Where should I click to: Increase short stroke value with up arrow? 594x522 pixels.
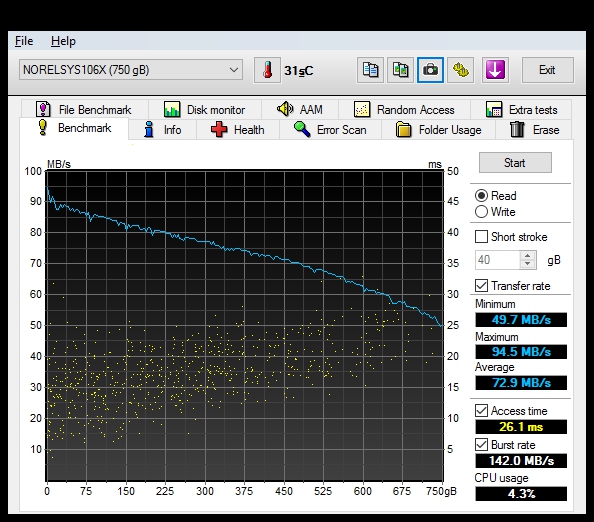tap(527, 256)
